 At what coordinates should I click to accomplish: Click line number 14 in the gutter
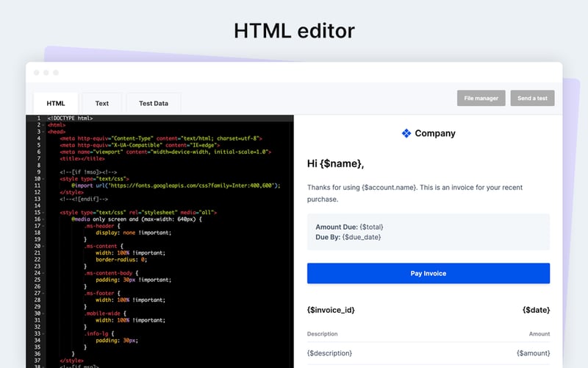[x=37, y=206]
